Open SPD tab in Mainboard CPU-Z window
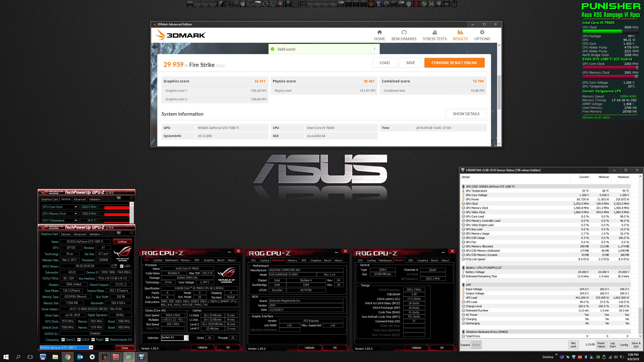The height and width of the screenshot is (362, 644). click(x=304, y=260)
